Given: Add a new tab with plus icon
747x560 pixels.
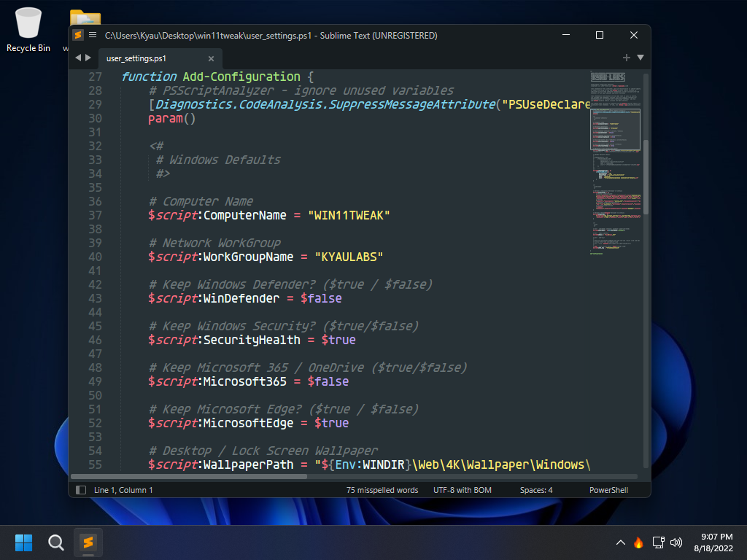Looking at the screenshot, I should pos(627,58).
